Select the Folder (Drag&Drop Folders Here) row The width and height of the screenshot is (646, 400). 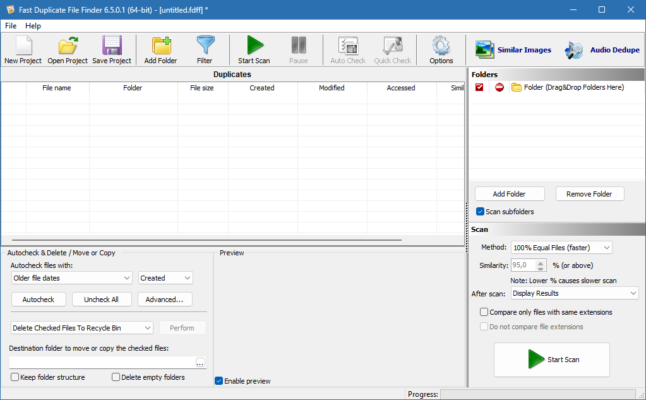[x=557, y=87]
